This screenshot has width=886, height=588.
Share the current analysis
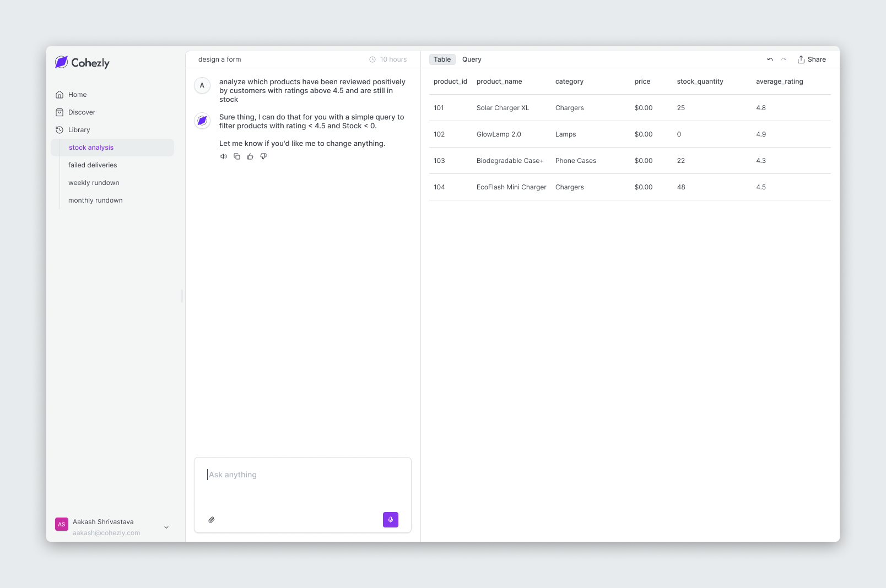[812, 59]
